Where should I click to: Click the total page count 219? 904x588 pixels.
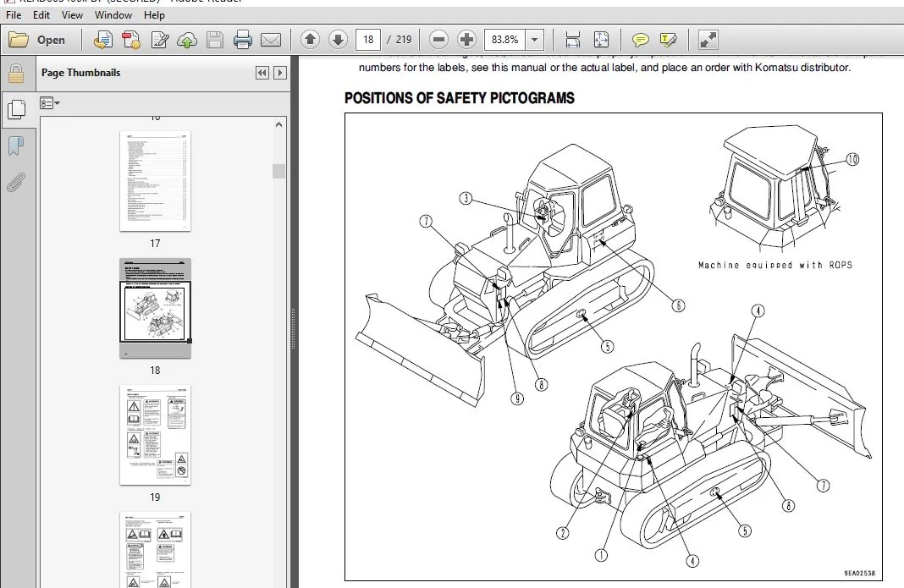404,39
